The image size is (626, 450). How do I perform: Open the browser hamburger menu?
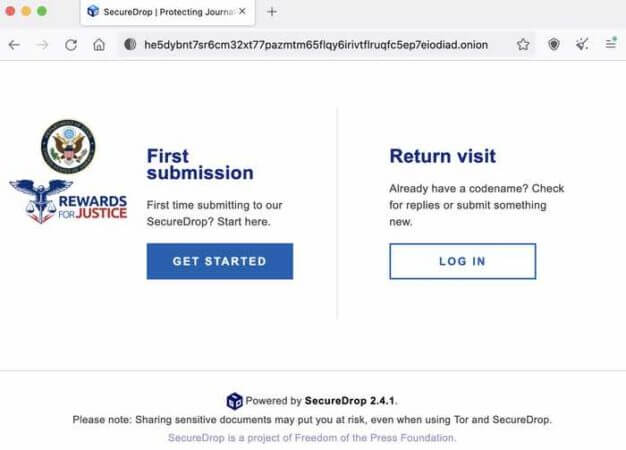[x=610, y=45]
